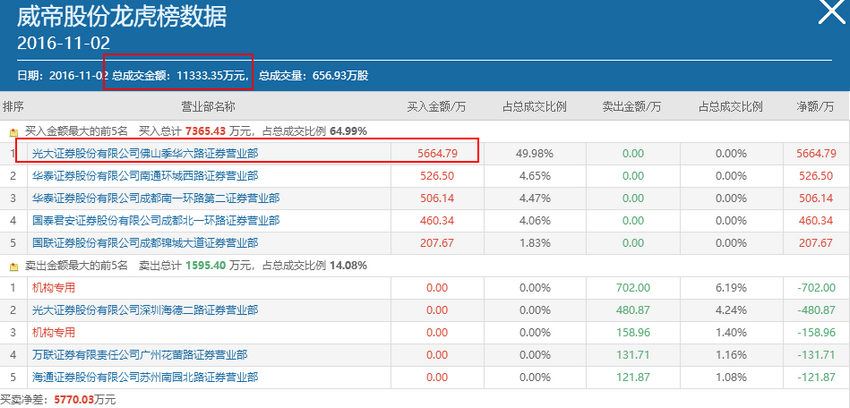Viewport: 850px width, 408px height.
Task: Click net amount cell -480.87
Action: pos(816,310)
